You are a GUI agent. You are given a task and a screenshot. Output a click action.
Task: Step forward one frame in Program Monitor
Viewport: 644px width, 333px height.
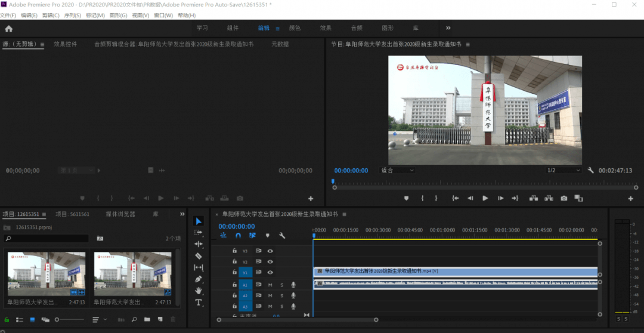pos(501,198)
